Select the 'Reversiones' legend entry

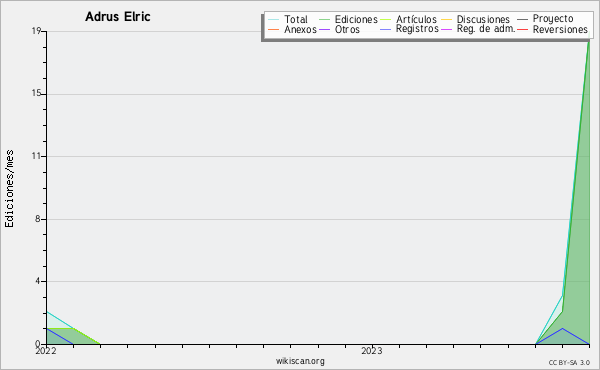tap(560, 29)
